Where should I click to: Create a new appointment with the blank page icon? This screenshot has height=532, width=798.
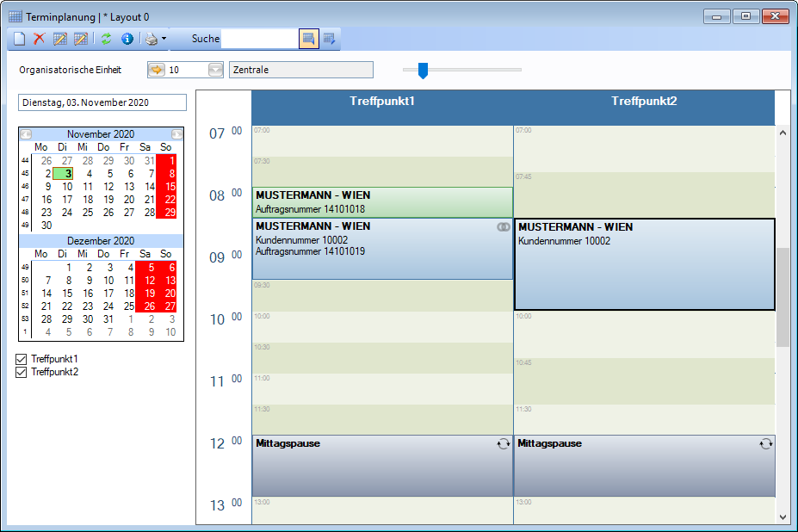pyautogui.click(x=19, y=39)
